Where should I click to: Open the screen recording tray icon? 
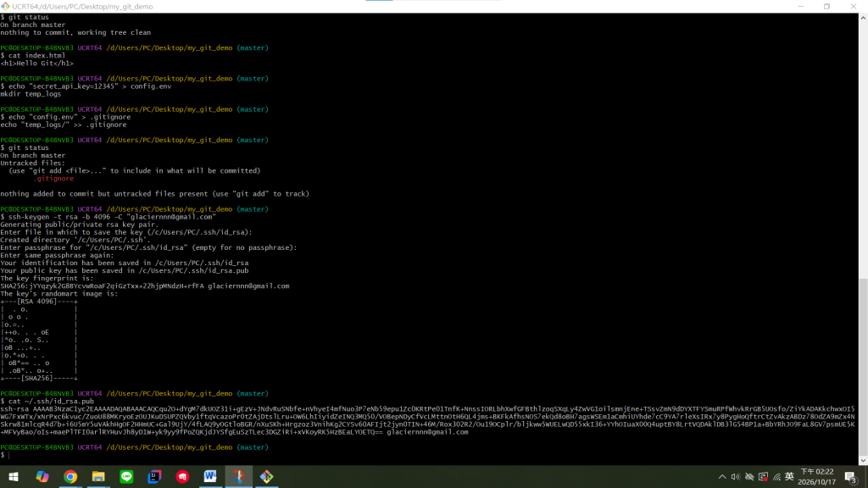click(x=764, y=477)
